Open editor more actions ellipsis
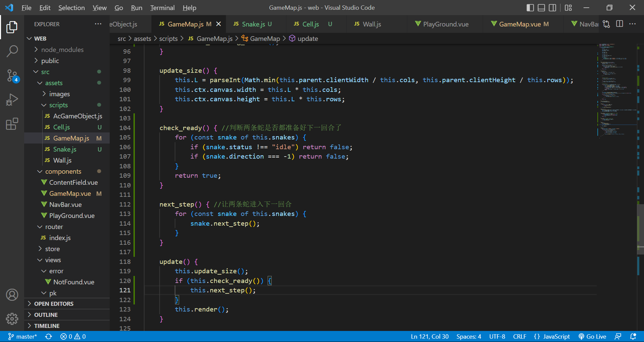Viewport: 644px width, 342px height. coord(632,24)
